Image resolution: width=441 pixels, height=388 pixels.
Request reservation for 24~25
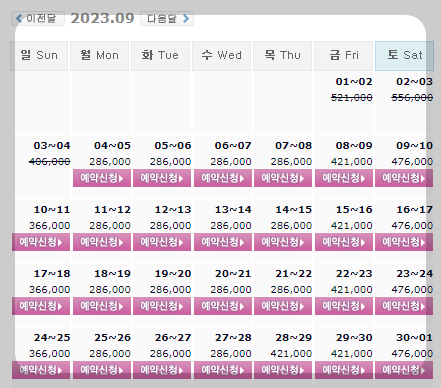[x=41, y=370]
